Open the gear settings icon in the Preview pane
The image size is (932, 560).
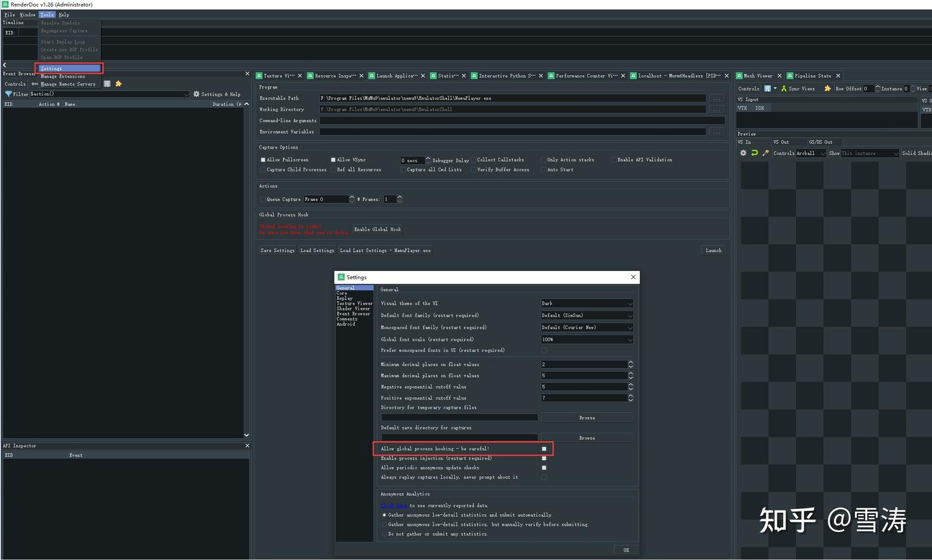744,153
